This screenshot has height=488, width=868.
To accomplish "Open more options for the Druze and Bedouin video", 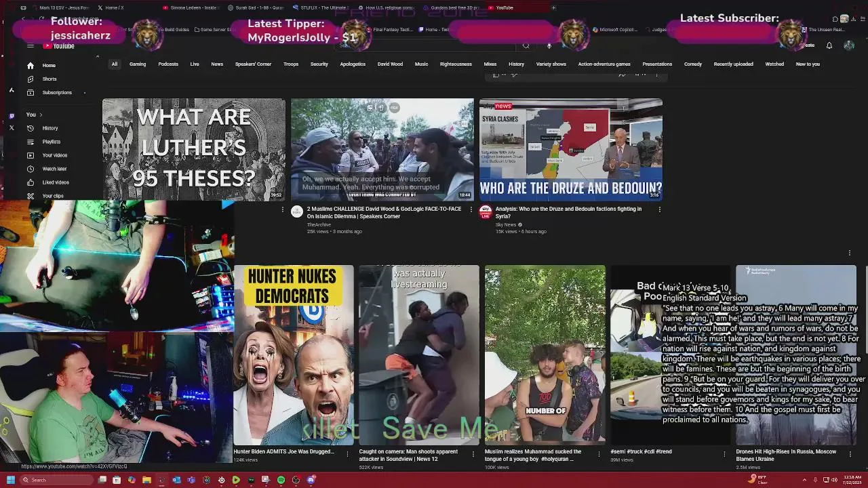I will (x=659, y=209).
